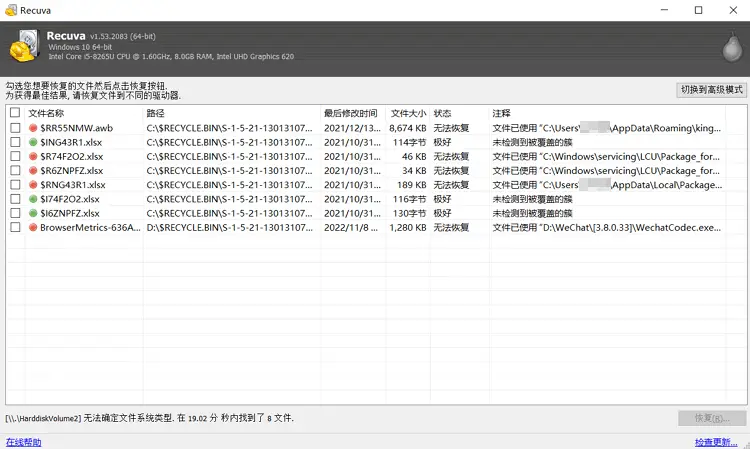Click the 130字节 size cell
This screenshot has height=449, width=750.
tap(409, 213)
